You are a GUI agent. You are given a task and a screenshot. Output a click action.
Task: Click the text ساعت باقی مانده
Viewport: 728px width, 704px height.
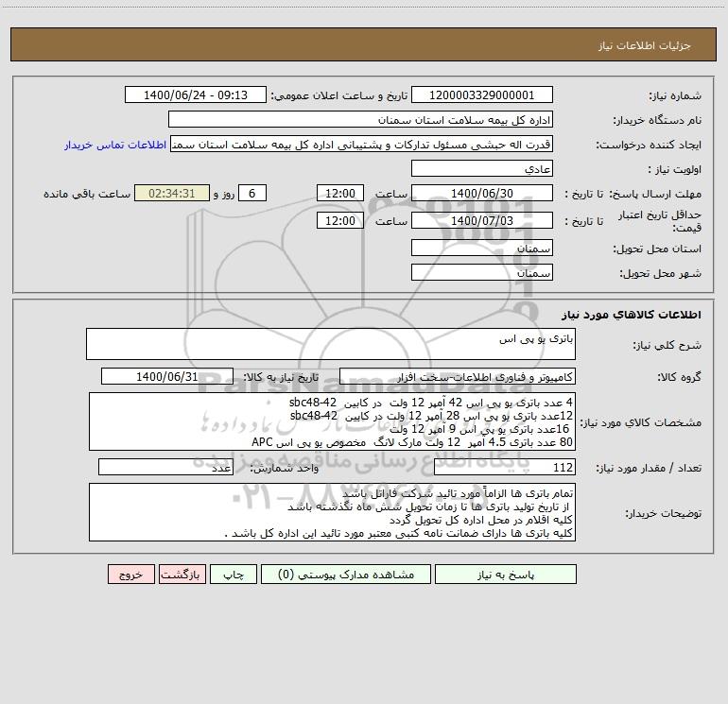point(87,194)
